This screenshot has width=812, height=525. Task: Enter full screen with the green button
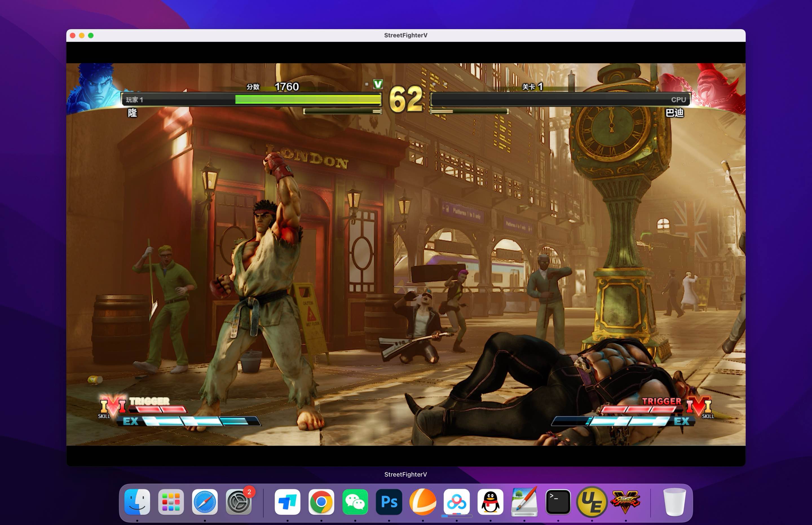(x=91, y=36)
